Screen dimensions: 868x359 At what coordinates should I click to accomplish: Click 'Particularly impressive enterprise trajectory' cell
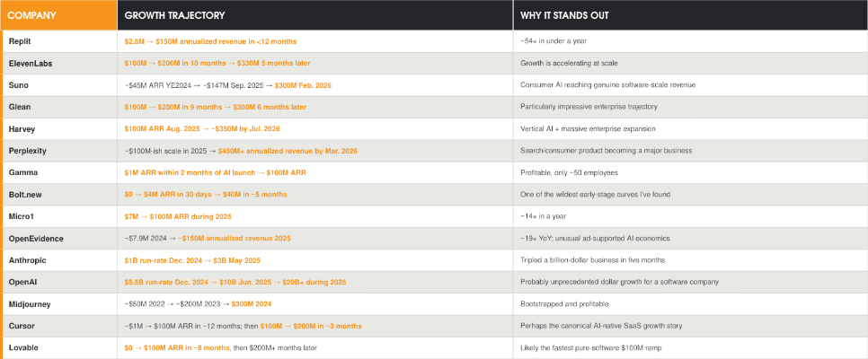(690, 108)
